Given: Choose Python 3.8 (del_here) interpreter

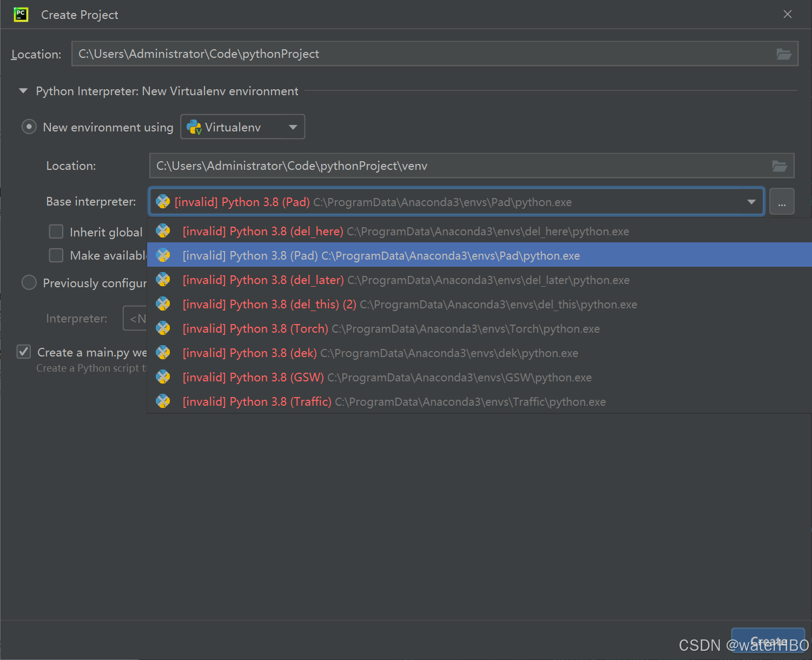Looking at the screenshot, I should (479, 231).
